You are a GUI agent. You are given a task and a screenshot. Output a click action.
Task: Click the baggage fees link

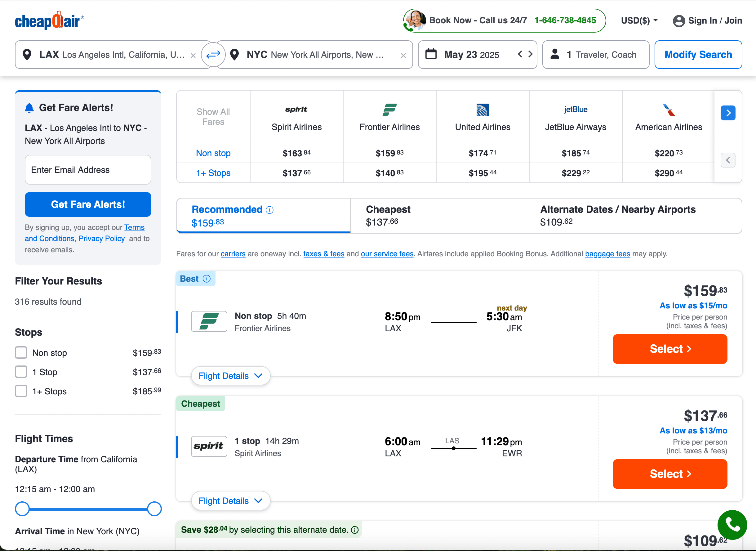(x=607, y=254)
